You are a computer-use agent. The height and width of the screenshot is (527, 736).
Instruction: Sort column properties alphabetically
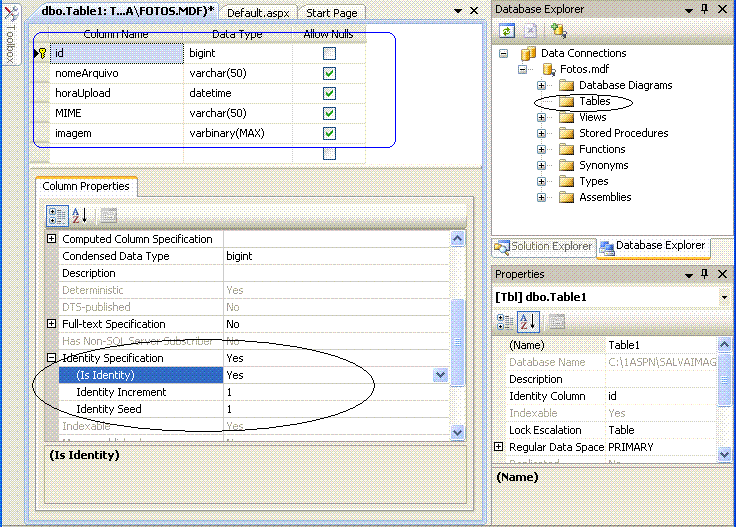point(79,215)
